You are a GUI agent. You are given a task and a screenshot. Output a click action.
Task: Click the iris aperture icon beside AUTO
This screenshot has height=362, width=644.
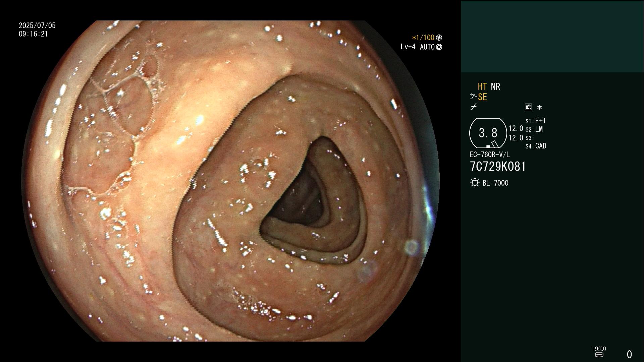[x=439, y=47]
